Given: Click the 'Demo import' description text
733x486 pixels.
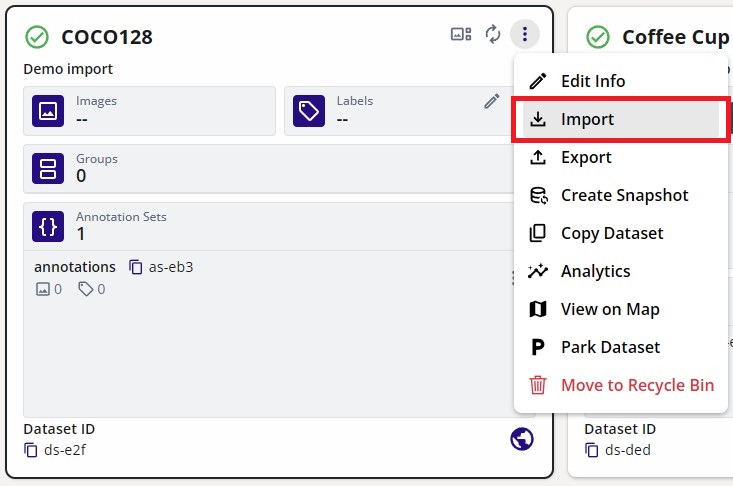Looking at the screenshot, I should coord(68,69).
